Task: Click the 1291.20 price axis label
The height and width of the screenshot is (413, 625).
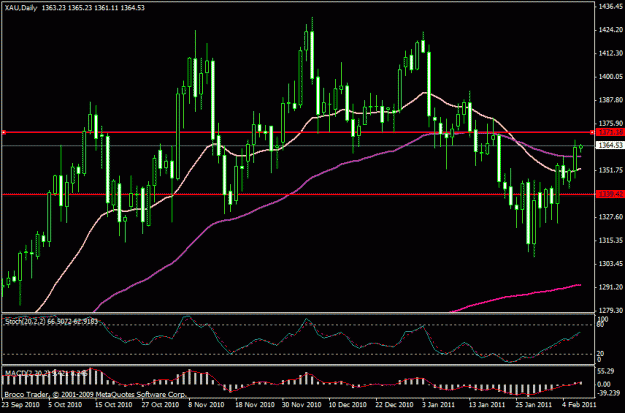Action: pos(611,287)
